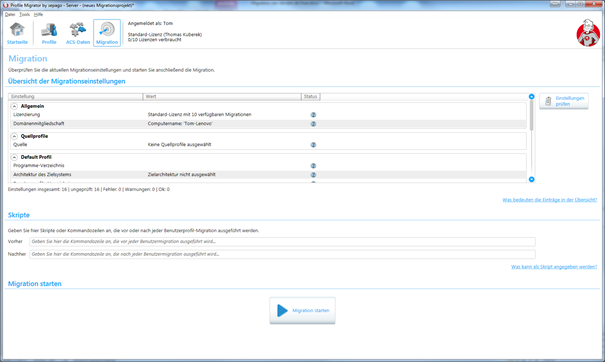Click the settings list scrollbar thumb
The image size is (605, 362).
click(x=531, y=115)
